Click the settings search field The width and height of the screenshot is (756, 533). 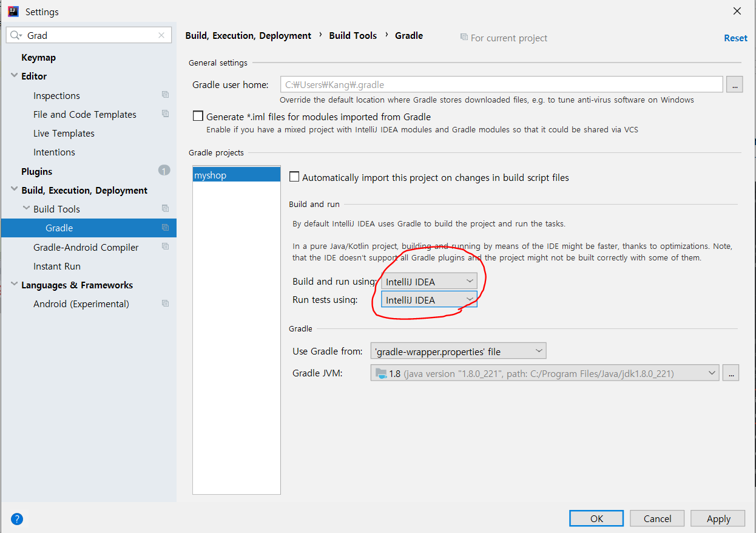coord(89,35)
